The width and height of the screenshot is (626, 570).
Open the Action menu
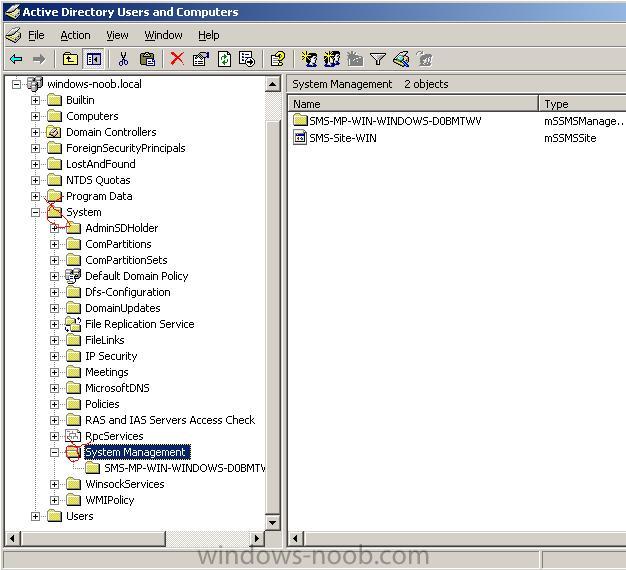pos(75,35)
